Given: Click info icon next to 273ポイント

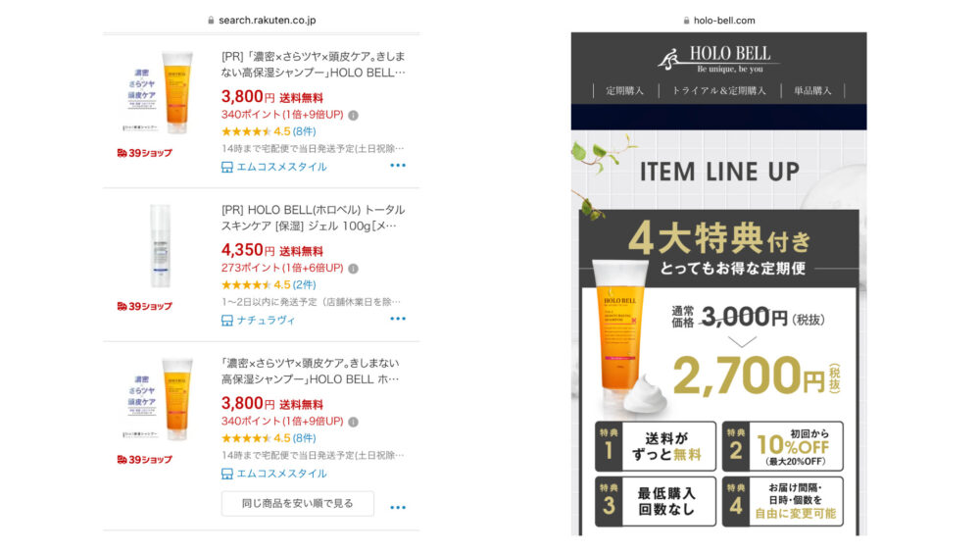Looking at the screenshot, I should [353, 269].
